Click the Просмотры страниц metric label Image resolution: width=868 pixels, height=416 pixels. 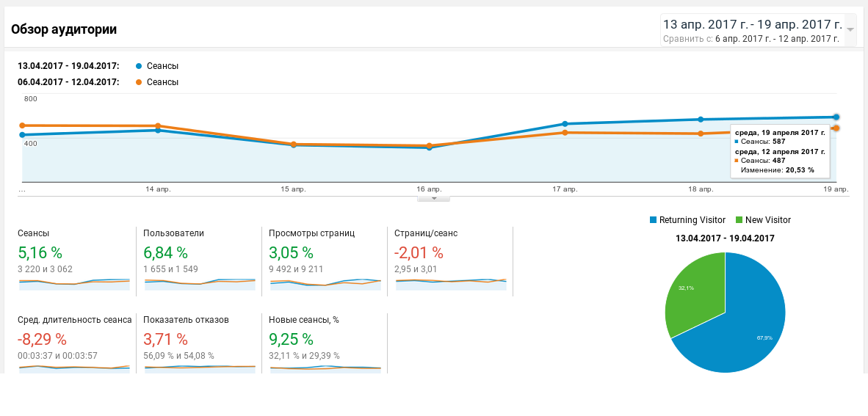pos(311,233)
